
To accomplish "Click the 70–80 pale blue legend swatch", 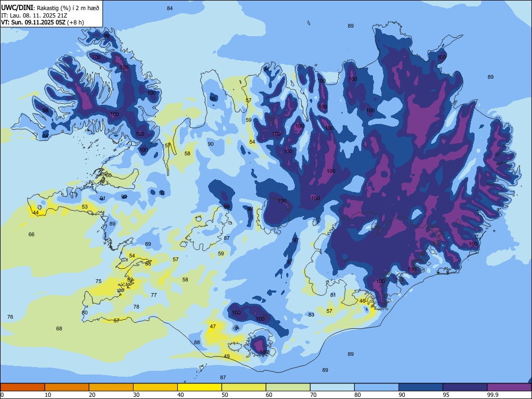I will 332,387.
